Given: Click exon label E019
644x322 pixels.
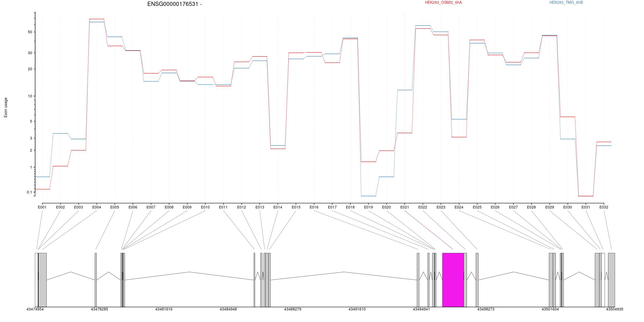Looking at the screenshot, I should point(368,207).
